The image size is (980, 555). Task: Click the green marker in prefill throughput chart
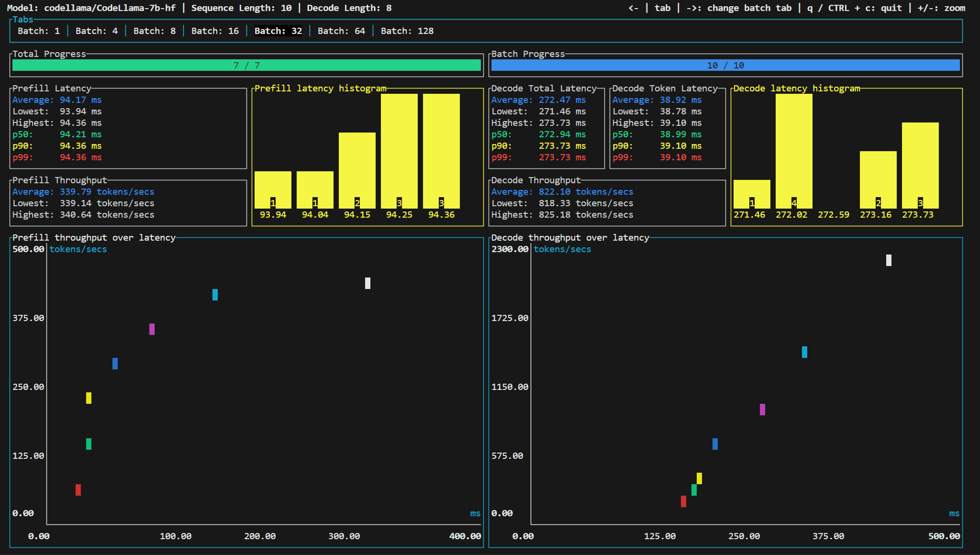point(89,444)
